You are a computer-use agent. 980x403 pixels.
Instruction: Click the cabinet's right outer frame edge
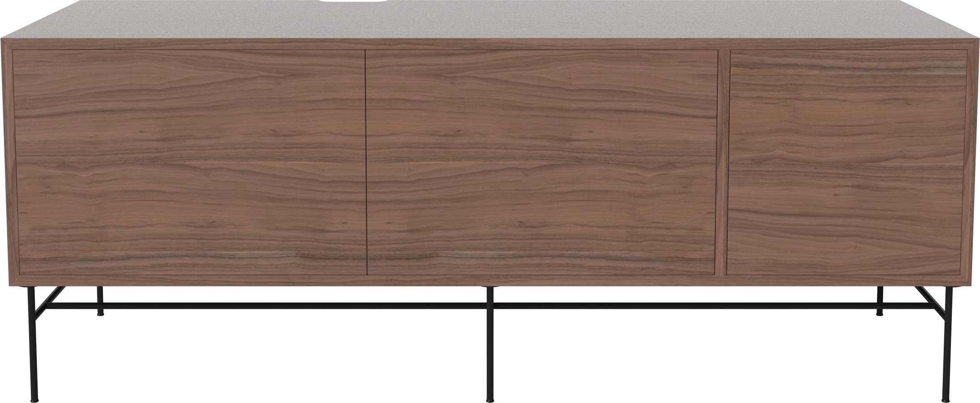coord(973,162)
